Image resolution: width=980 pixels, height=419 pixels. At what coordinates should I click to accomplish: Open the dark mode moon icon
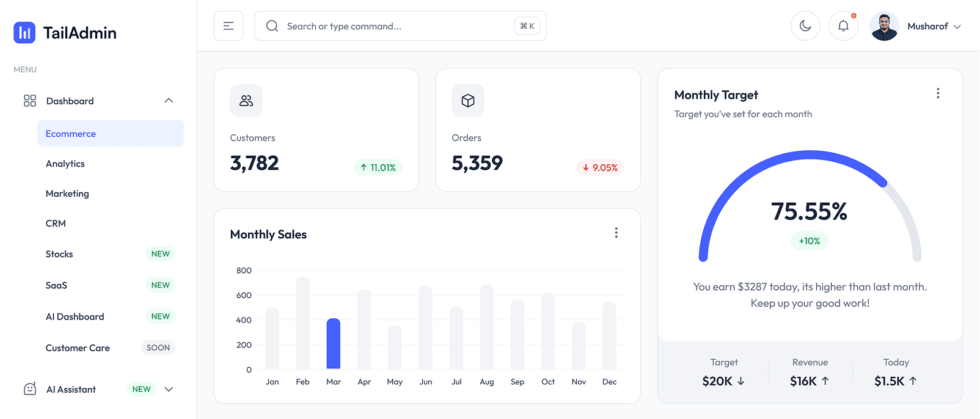pyautogui.click(x=805, y=26)
